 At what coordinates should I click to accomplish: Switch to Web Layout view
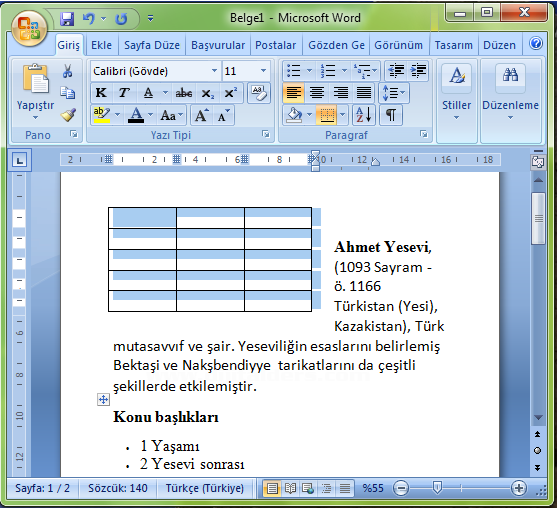pos(308,488)
